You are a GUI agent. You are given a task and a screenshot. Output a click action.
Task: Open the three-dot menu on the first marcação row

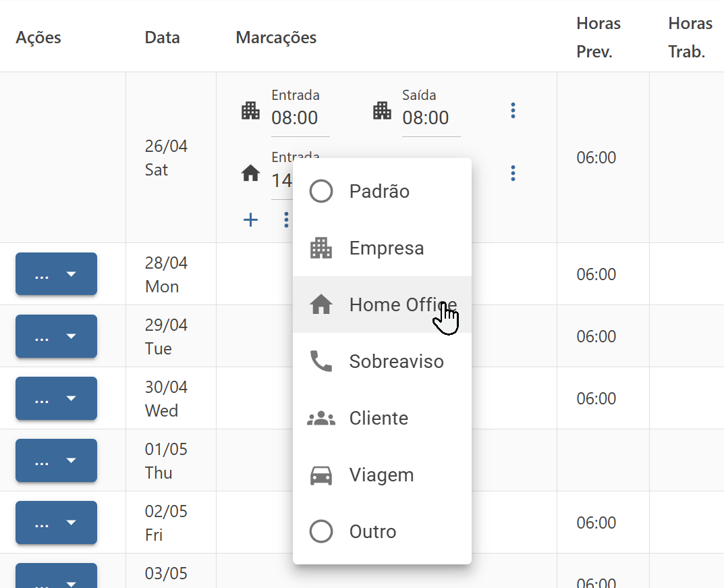tap(513, 111)
